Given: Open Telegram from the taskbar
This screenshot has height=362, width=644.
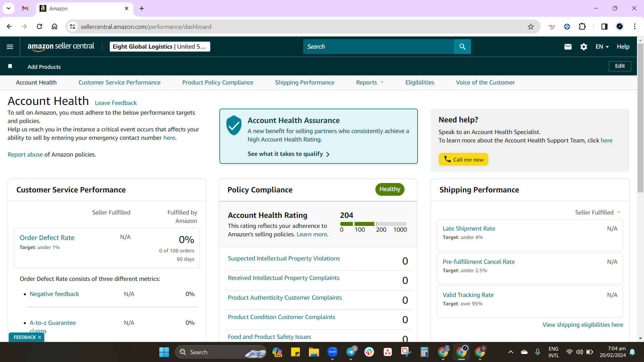Looking at the screenshot, I should 351,352.
